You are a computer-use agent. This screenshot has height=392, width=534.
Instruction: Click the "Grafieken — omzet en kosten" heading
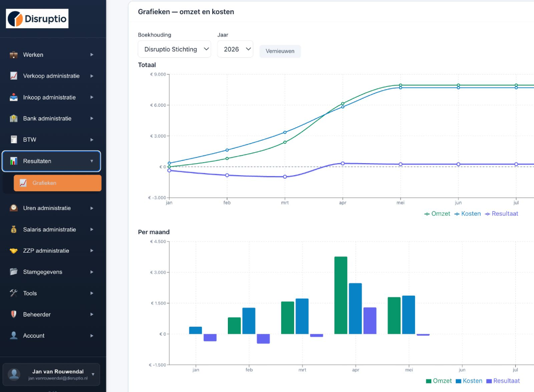[186, 11]
